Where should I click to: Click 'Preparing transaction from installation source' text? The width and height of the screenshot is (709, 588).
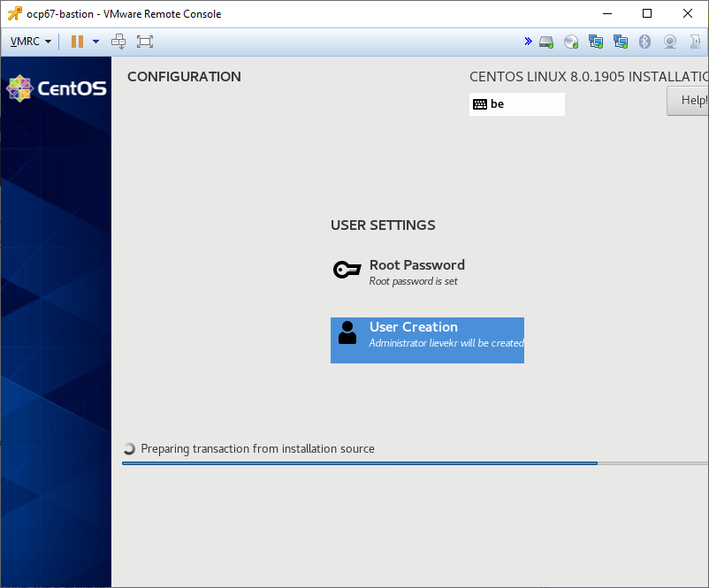[x=258, y=448]
